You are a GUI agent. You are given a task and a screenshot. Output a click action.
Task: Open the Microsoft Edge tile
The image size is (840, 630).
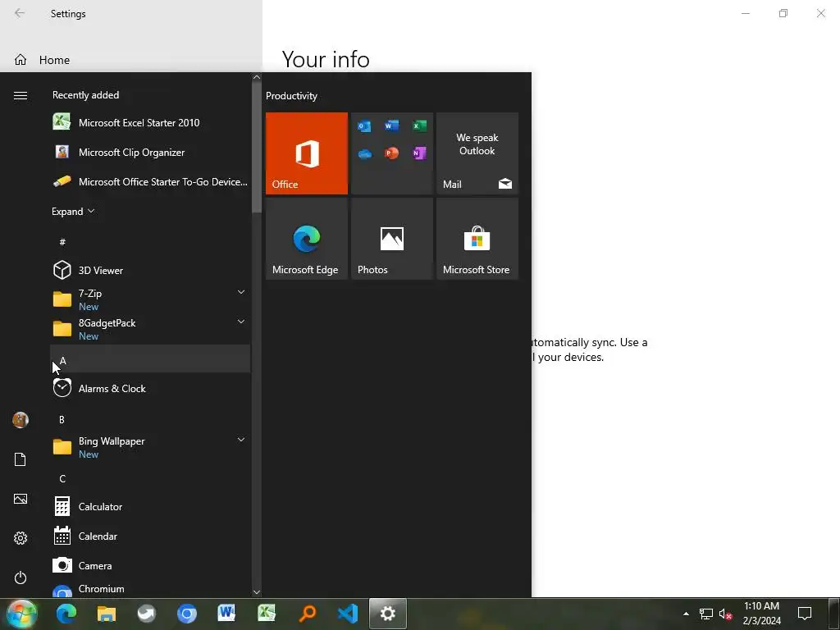tap(307, 239)
